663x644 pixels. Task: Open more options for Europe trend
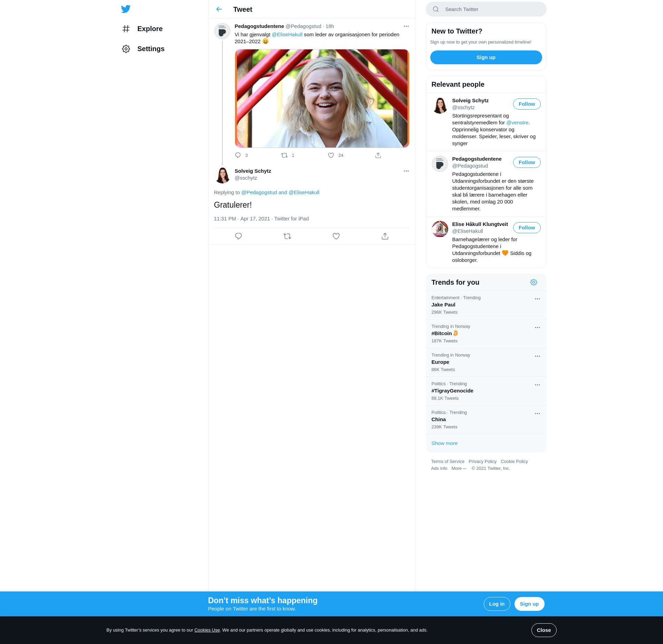click(x=537, y=356)
